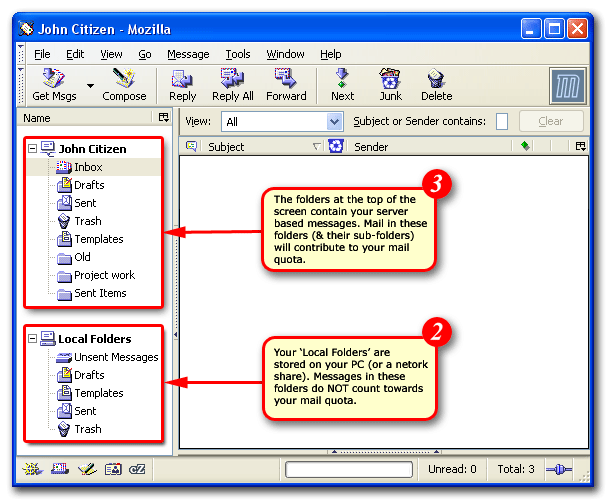Collapse the Local Folders tree
607x500 pixels.
click(x=33, y=339)
